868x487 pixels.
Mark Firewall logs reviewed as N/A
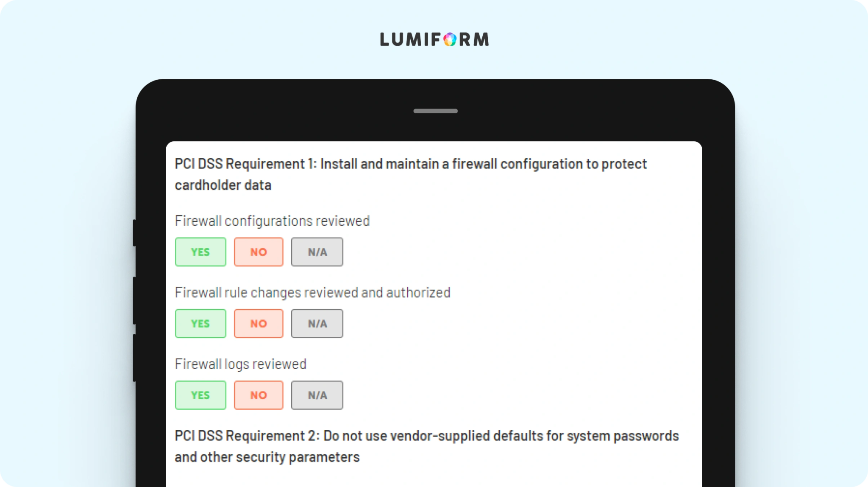point(317,395)
